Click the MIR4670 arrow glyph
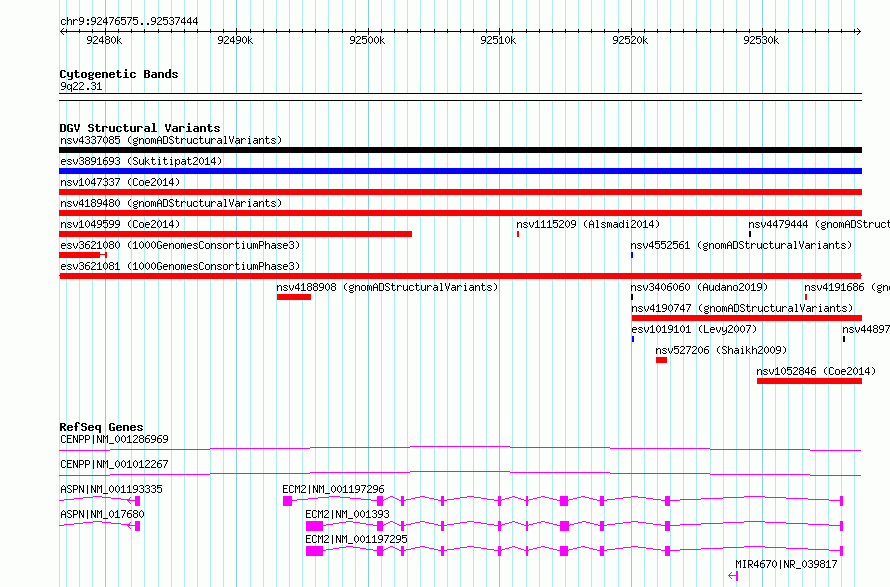Image resolution: width=890 pixels, height=587 pixels. pyautogui.click(x=733, y=576)
